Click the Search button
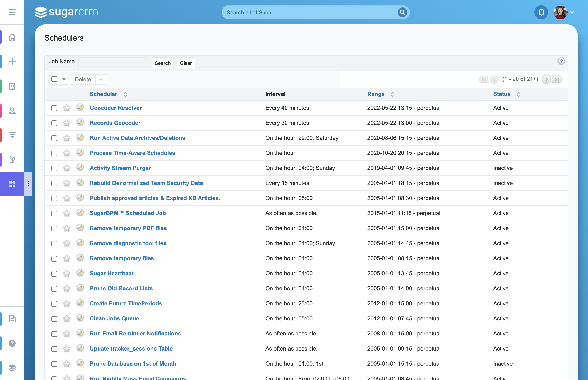588x380 pixels. 163,63
